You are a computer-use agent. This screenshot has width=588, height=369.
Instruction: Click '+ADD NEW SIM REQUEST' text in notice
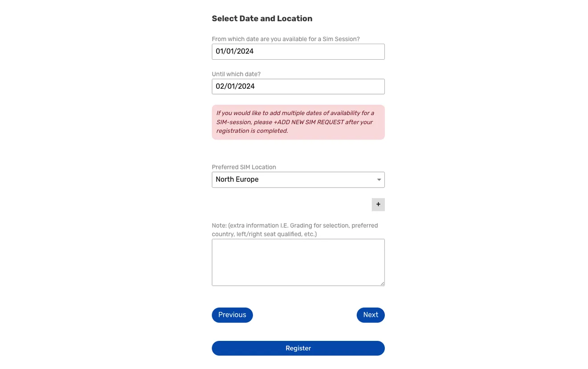(308, 122)
